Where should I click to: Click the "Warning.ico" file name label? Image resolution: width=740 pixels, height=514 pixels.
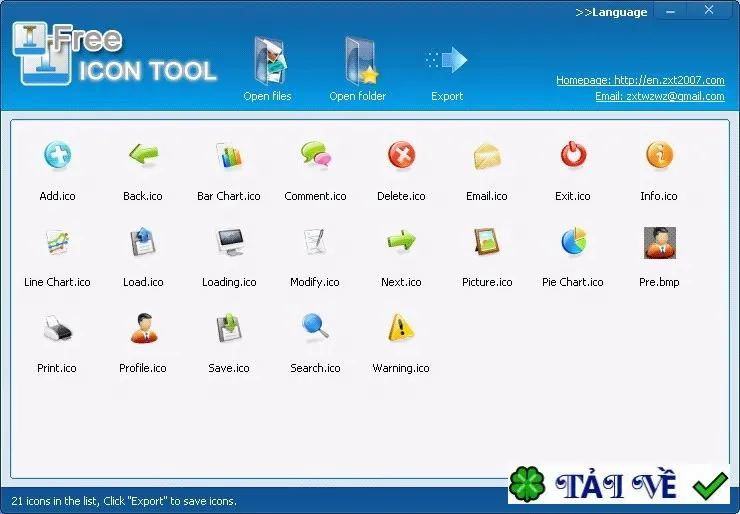(401, 368)
